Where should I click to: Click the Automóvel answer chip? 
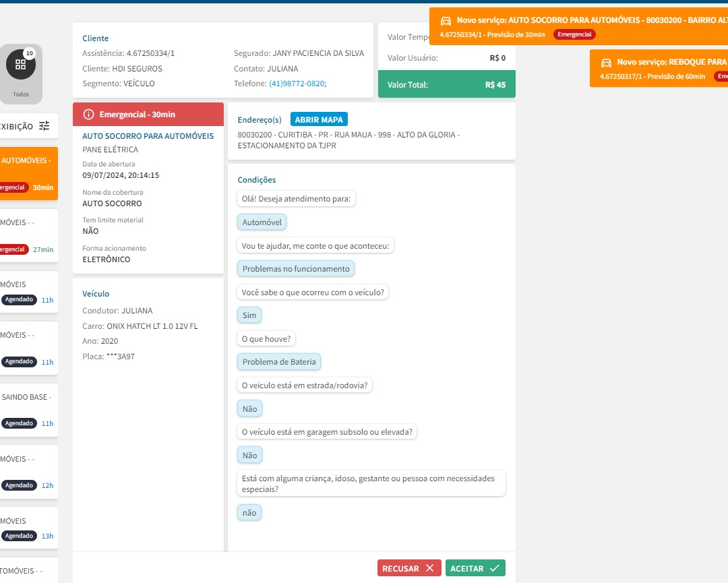[x=262, y=222]
